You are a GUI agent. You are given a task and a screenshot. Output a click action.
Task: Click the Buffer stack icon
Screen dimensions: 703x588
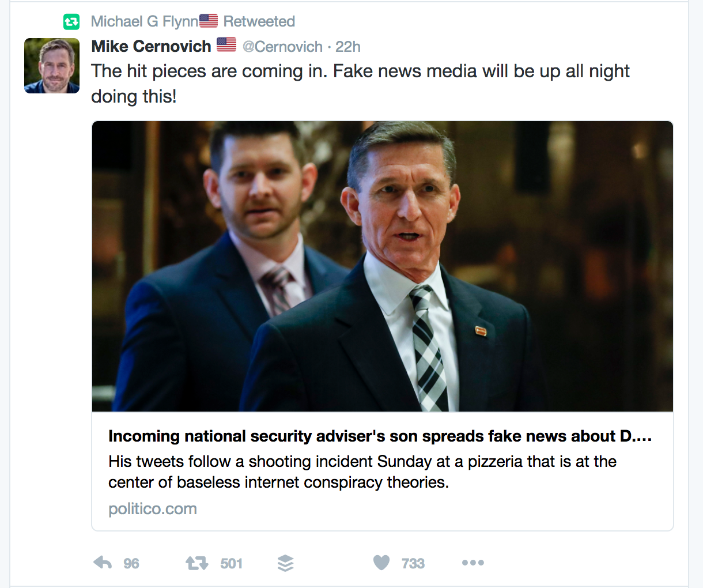click(285, 563)
